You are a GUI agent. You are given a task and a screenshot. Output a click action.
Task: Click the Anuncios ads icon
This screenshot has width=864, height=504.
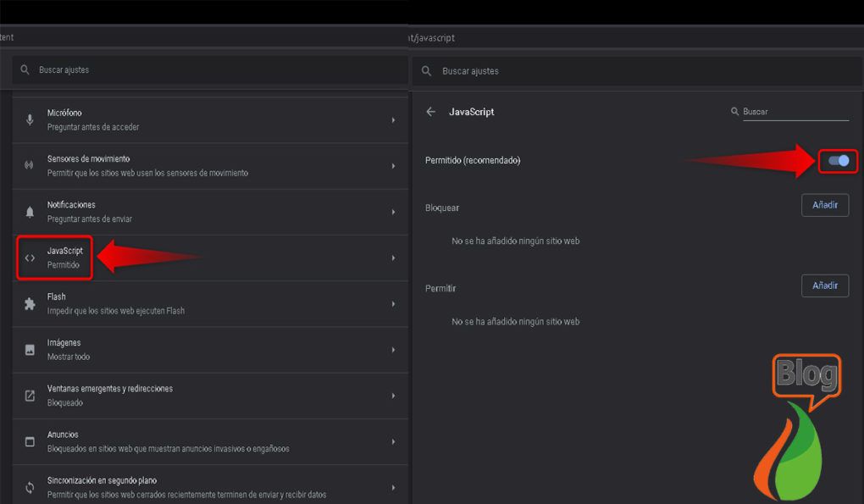tap(30, 440)
